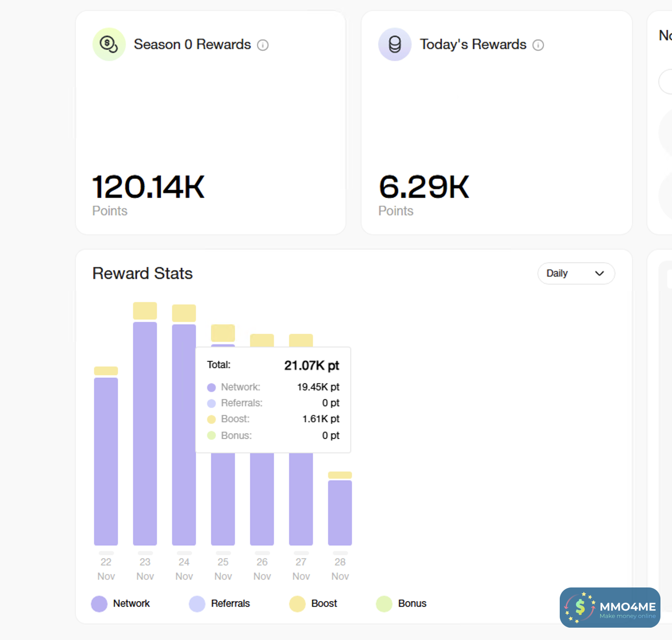Toggle the Referrals legend series
672x640 pixels.
219,603
